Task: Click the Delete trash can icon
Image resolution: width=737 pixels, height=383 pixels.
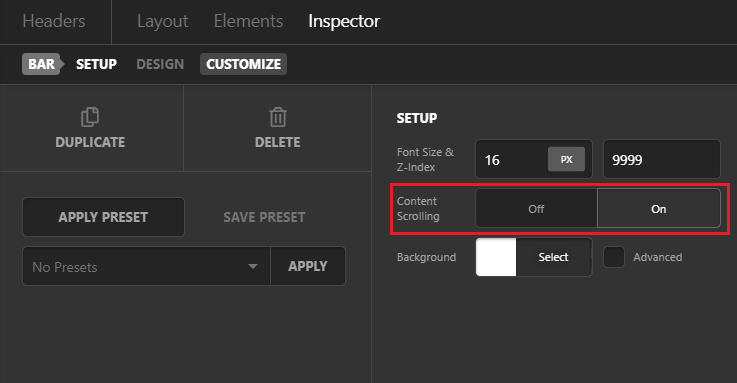Action: (x=277, y=117)
